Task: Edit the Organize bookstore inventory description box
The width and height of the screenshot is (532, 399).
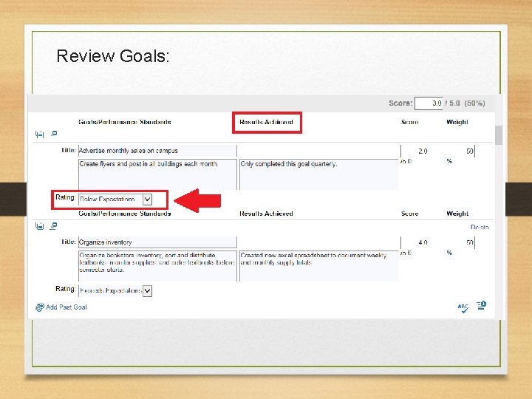Action: click(x=157, y=266)
